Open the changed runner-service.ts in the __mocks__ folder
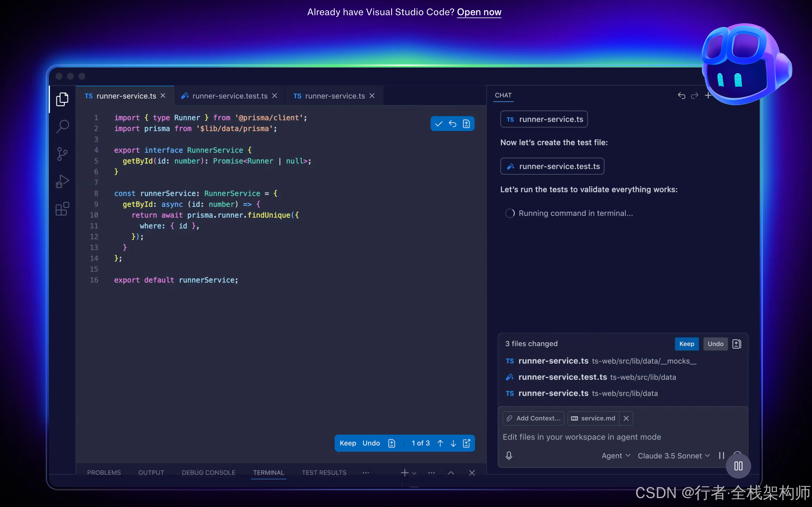This screenshot has width=812, height=507. [601, 361]
